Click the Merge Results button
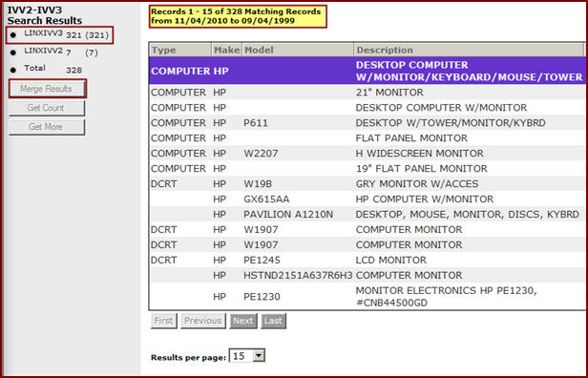 tap(48, 89)
